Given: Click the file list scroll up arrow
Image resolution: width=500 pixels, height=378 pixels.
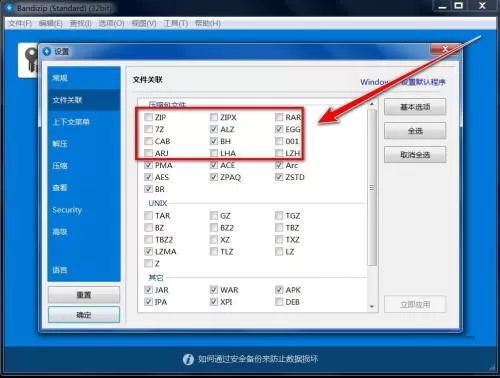Looking at the screenshot, I should 372,104.
